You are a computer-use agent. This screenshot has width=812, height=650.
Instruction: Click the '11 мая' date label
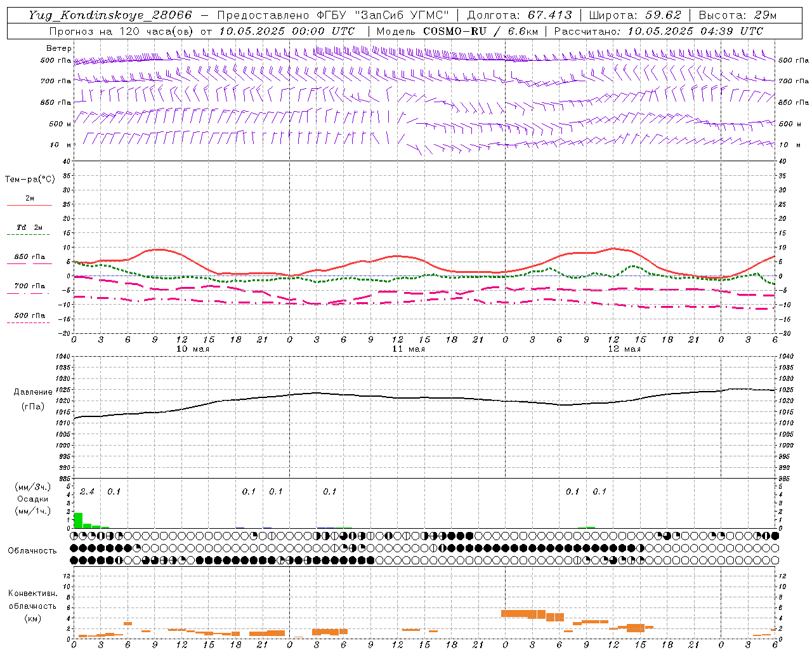pyautogui.click(x=409, y=349)
